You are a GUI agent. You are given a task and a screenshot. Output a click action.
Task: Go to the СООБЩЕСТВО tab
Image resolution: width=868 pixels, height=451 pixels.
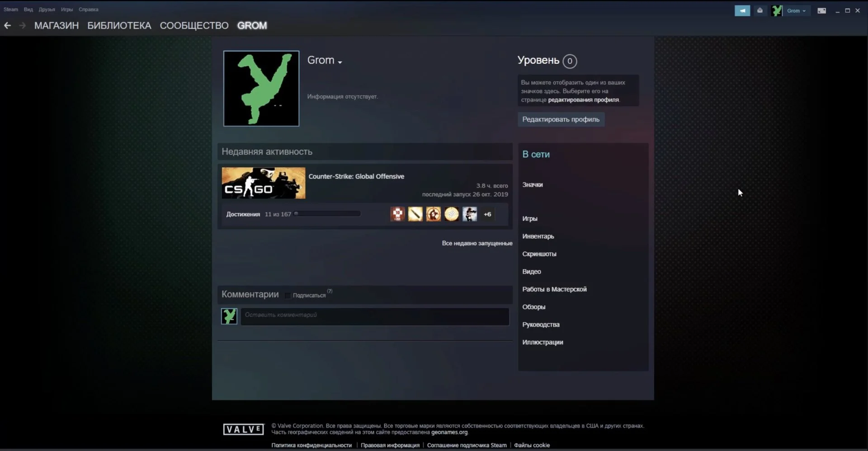tap(194, 26)
